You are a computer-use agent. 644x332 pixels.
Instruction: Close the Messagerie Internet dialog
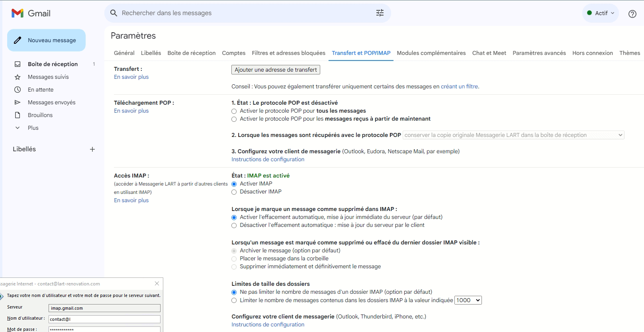click(157, 283)
